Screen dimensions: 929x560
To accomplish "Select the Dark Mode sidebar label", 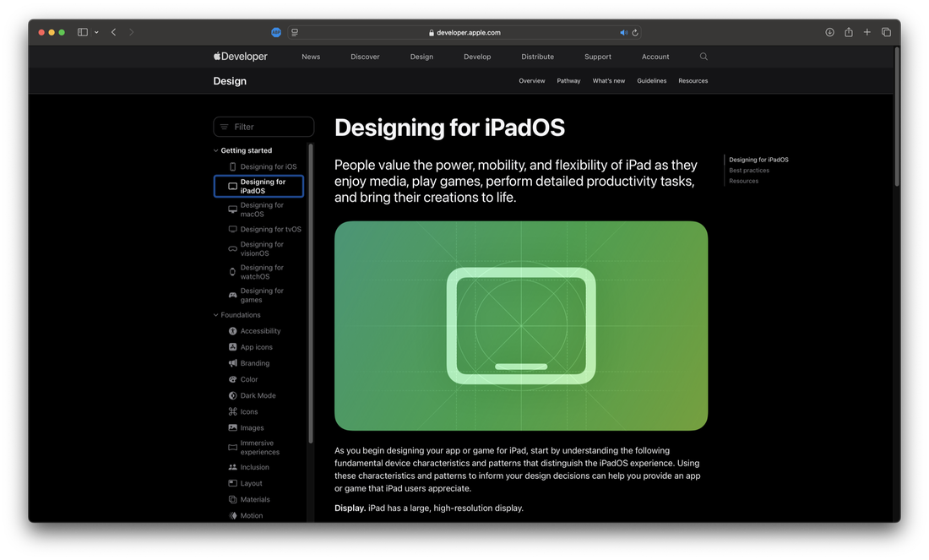I will click(258, 395).
